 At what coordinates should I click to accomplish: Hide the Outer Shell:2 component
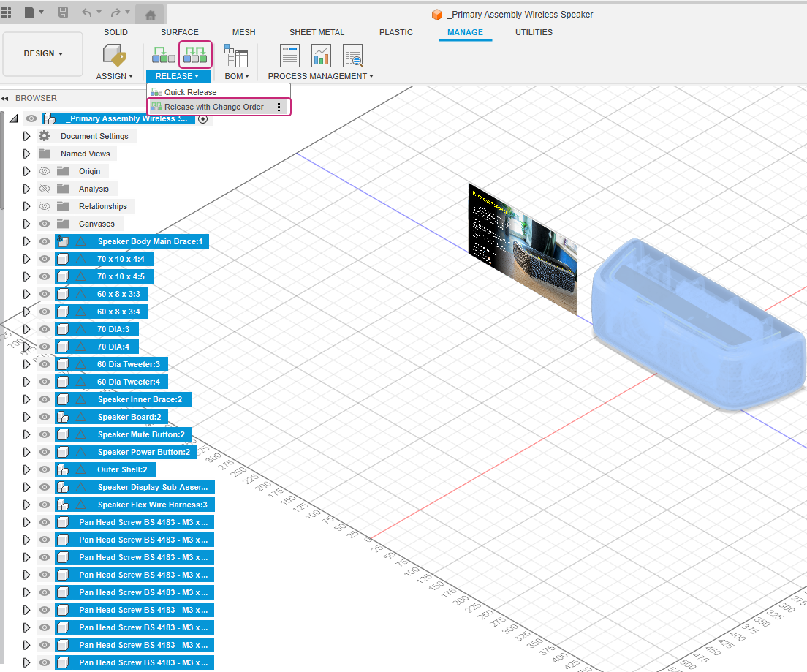click(x=45, y=469)
